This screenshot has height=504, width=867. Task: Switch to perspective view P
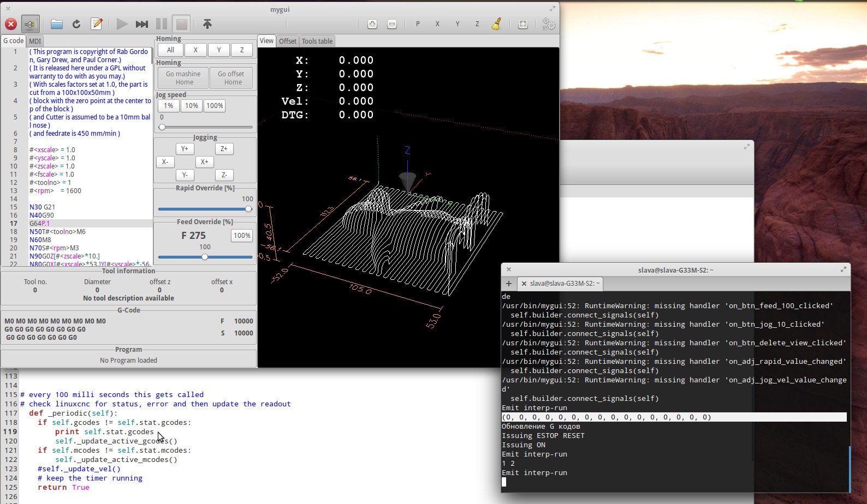click(x=418, y=24)
